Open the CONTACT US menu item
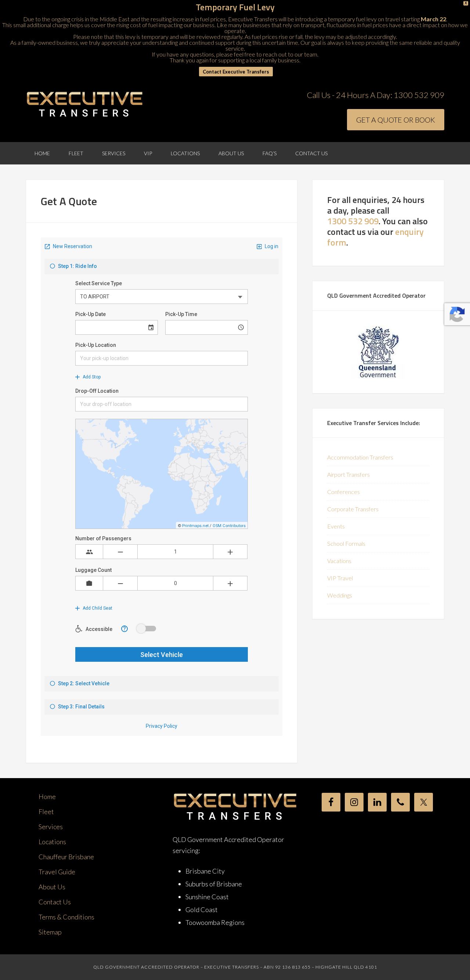470x980 pixels. 311,153
